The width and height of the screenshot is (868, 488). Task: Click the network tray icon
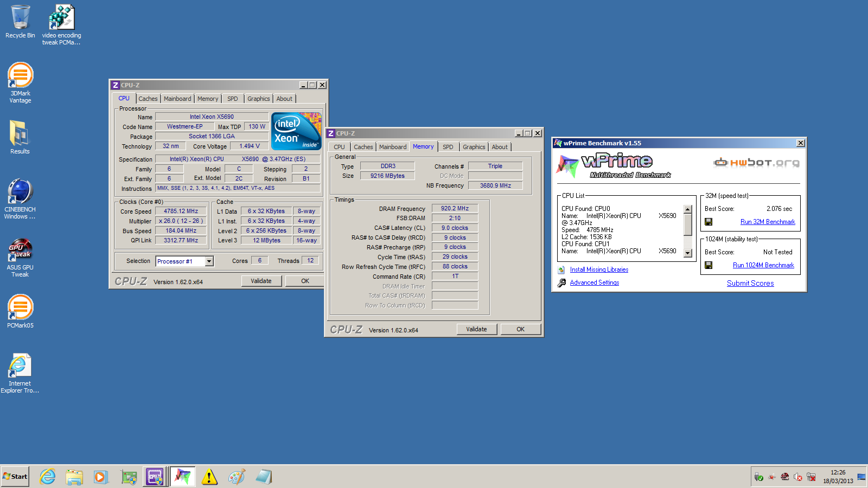811,477
